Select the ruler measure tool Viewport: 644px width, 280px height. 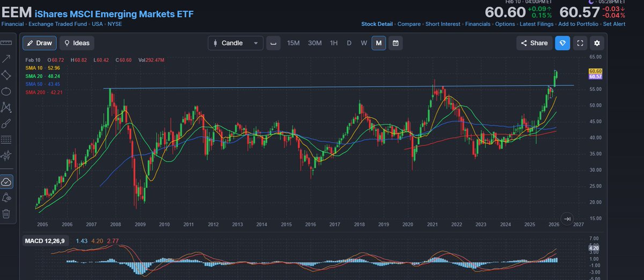pyautogui.click(x=6, y=43)
